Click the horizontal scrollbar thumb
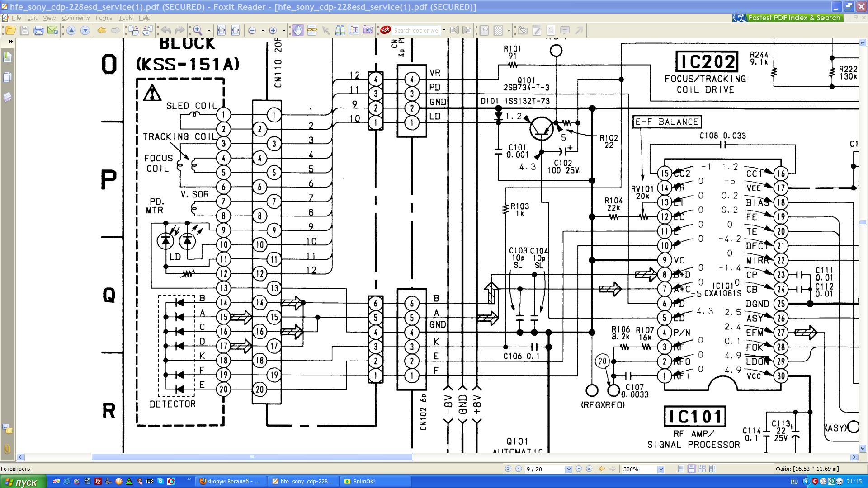Viewport: 868px width, 488px height. click(x=252, y=457)
